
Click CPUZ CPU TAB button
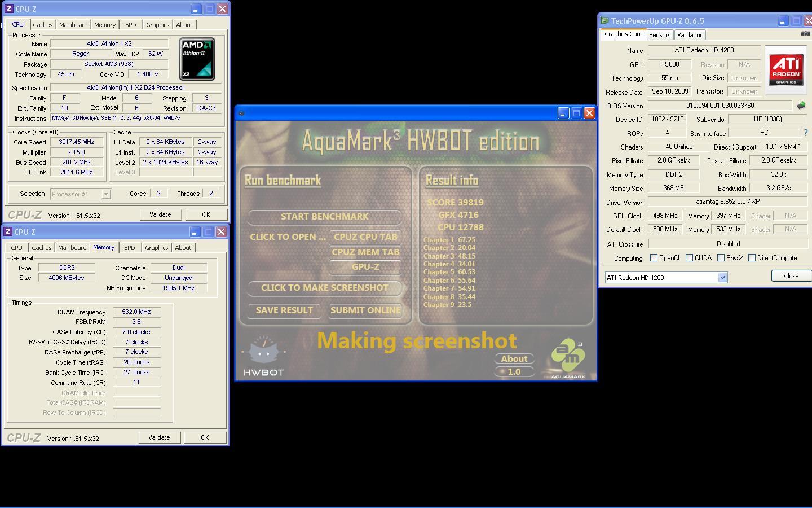[x=365, y=237]
